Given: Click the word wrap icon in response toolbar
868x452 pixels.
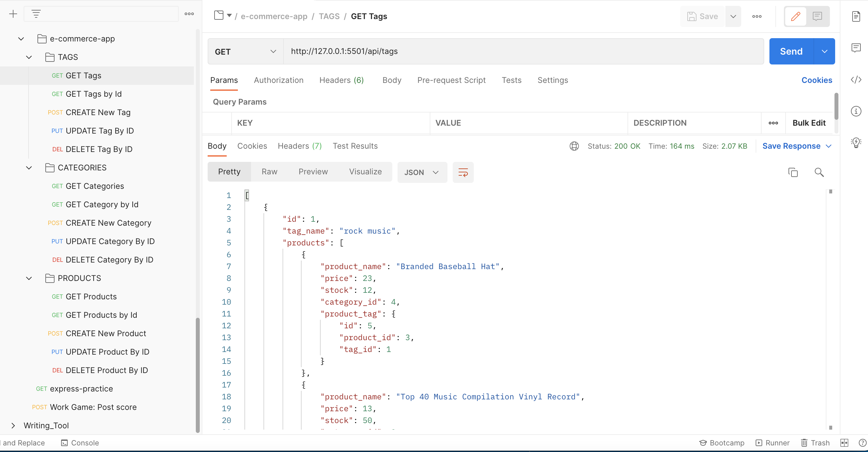Looking at the screenshot, I should [463, 172].
